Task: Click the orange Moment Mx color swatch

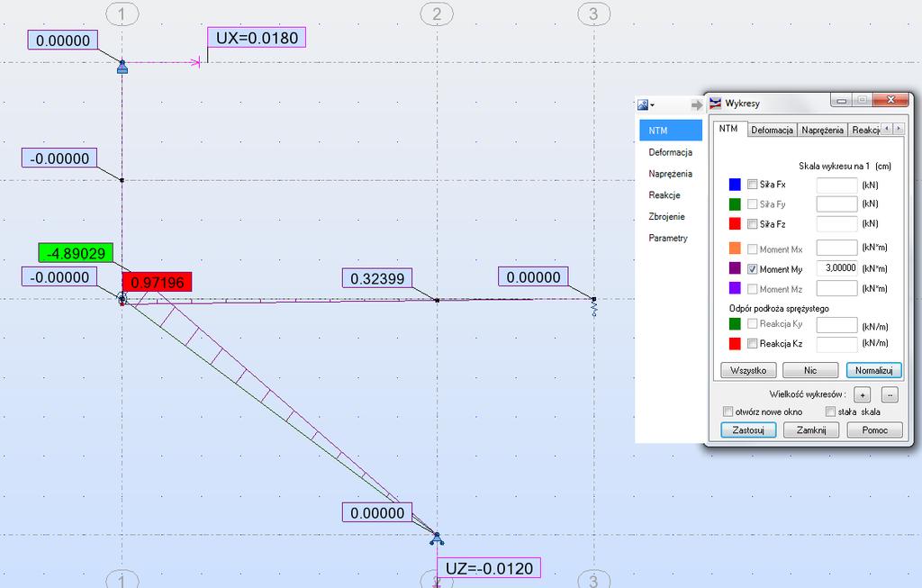Action: coord(735,249)
